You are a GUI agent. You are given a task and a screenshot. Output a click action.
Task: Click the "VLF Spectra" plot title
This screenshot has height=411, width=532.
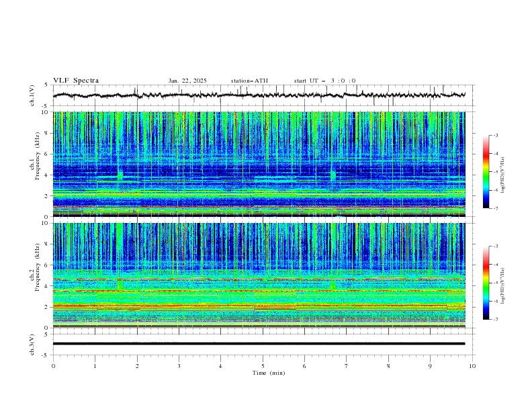tap(76, 81)
